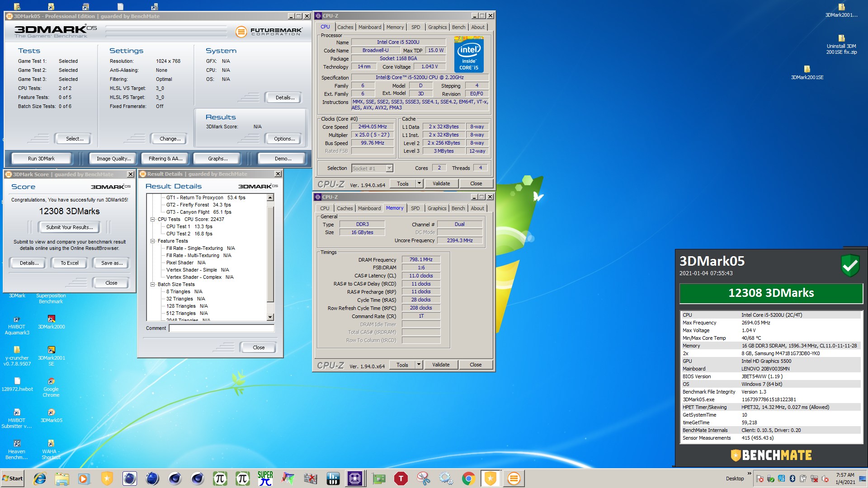
Task: Open Bench tab in upper CPU-Z window
Action: tap(458, 27)
